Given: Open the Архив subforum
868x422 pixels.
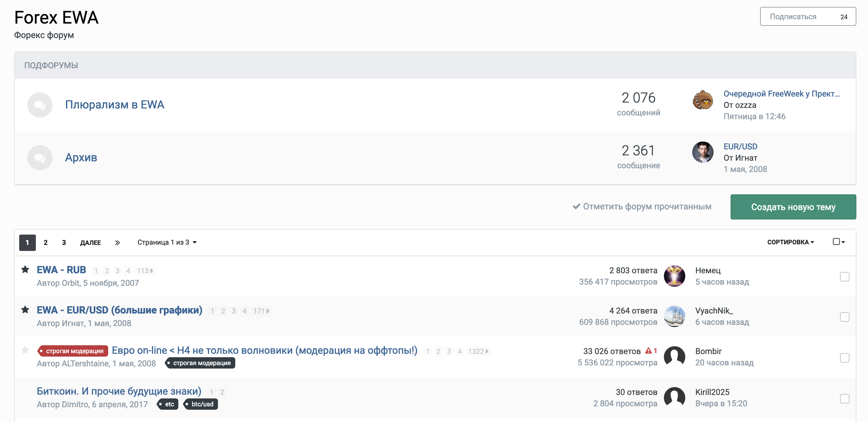Looking at the screenshot, I should (81, 158).
